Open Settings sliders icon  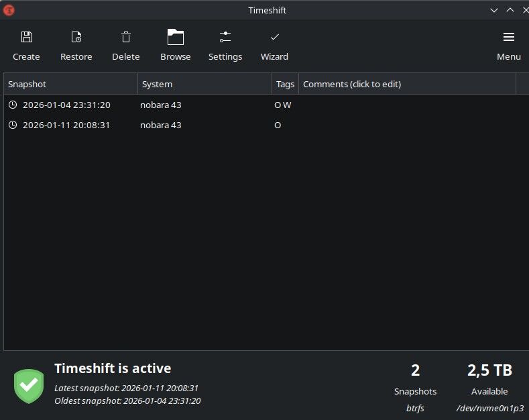click(x=225, y=37)
